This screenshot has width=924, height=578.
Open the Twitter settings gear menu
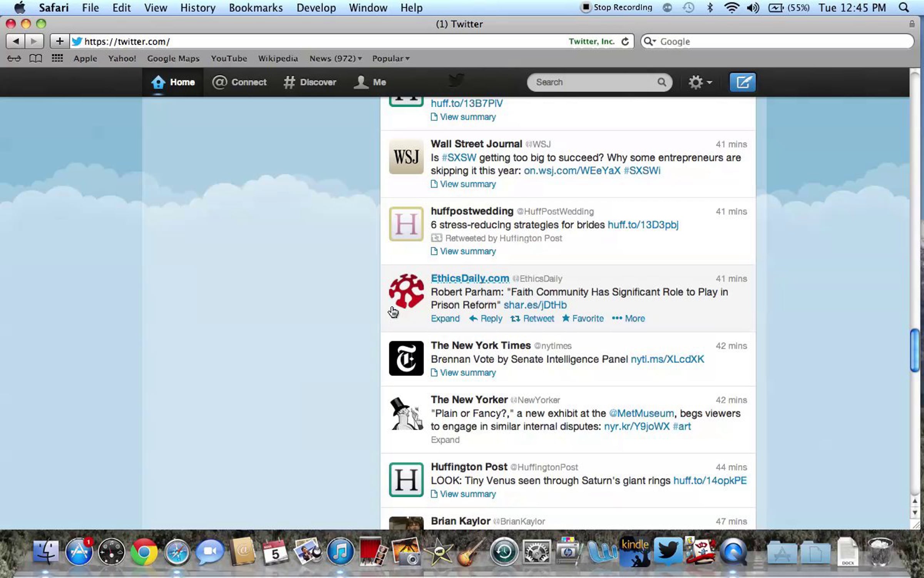[700, 82]
